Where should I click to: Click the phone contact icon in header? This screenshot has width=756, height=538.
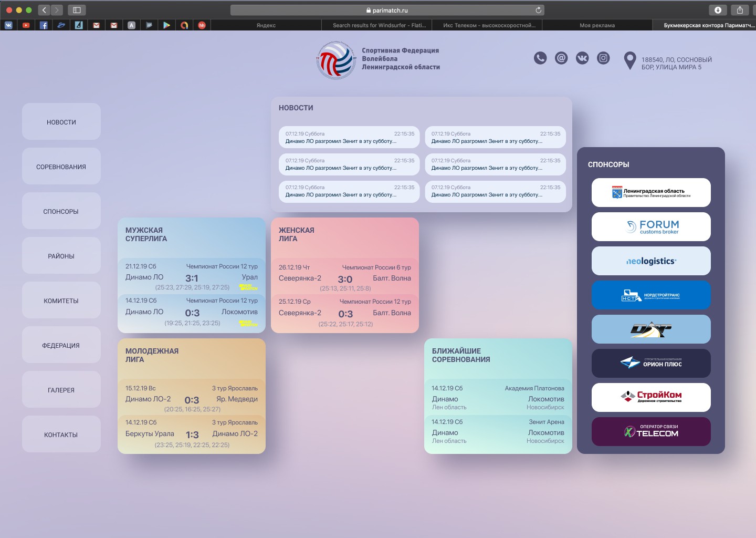click(x=540, y=58)
